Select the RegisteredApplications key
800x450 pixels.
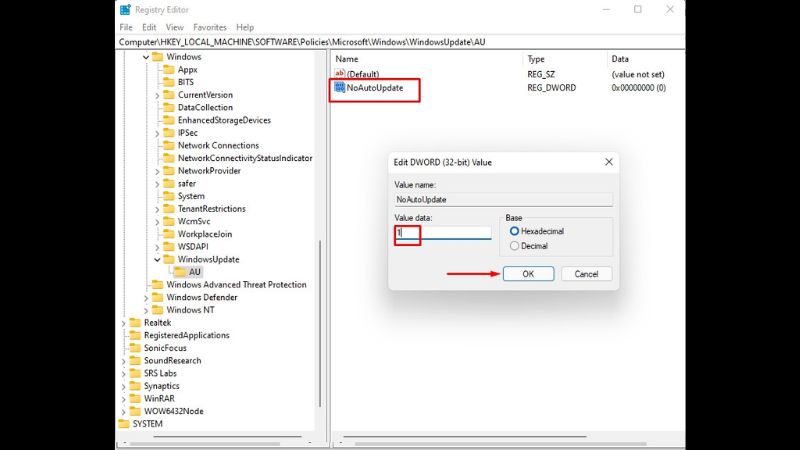[187, 335]
